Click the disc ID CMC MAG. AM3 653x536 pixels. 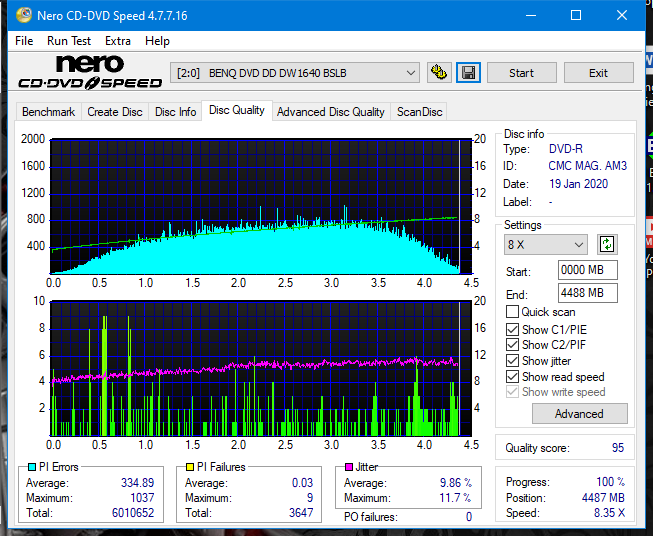[587, 166]
